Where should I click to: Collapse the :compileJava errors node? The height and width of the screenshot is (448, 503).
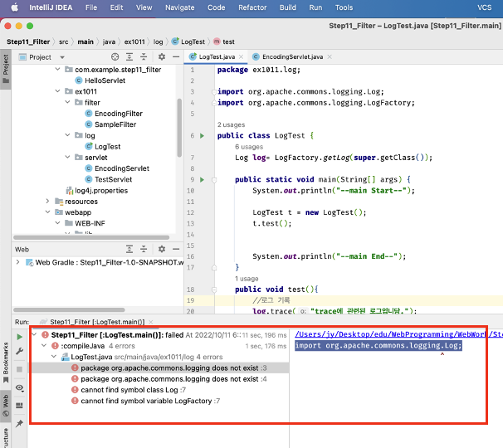click(x=44, y=346)
